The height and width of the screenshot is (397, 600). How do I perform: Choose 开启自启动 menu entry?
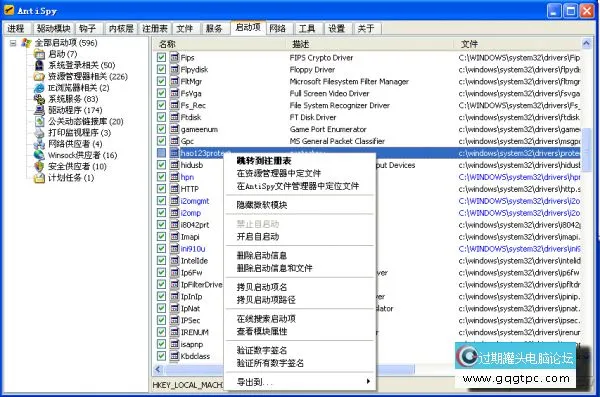pyautogui.click(x=300, y=237)
